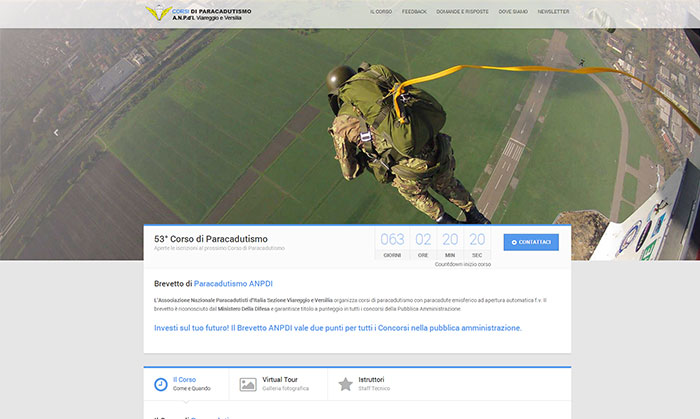Open the DOVE SIAMO menu item
The height and width of the screenshot is (419, 700).
point(513,11)
